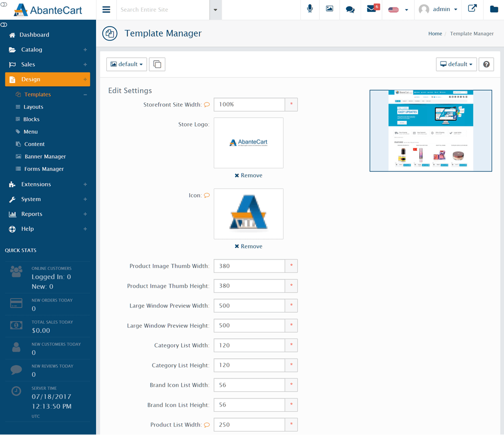Focus the Search Entire Site field
504x435 pixels.
pos(163,10)
